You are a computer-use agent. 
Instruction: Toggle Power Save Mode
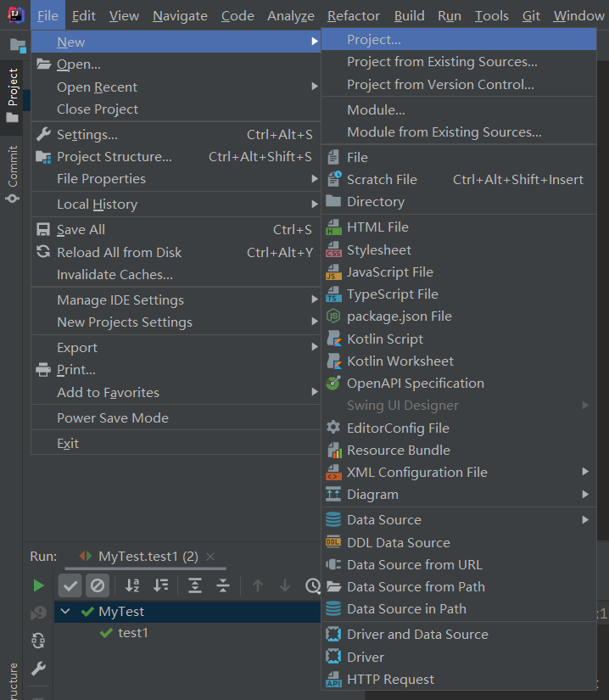tap(176, 417)
